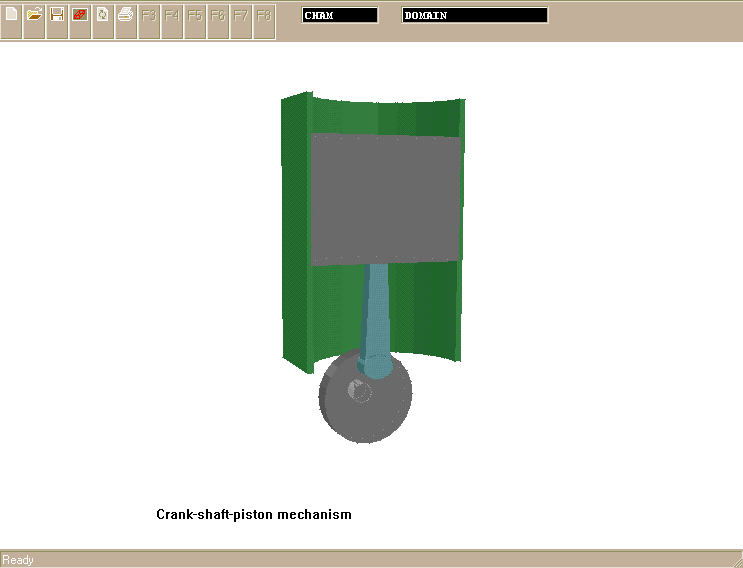
Task: Click the green cylinder wall on the left
Action: click(x=296, y=230)
